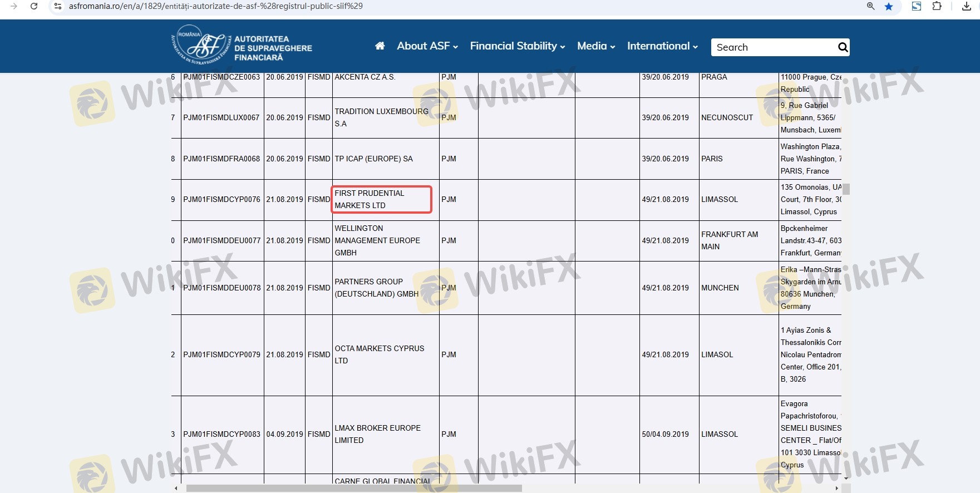Click the browser address bar URL
This screenshot has width=980, height=493.
coord(216,6)
